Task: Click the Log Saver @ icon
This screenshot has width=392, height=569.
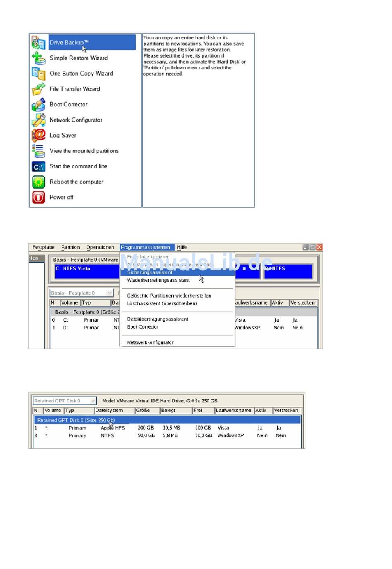Action: 38,135
